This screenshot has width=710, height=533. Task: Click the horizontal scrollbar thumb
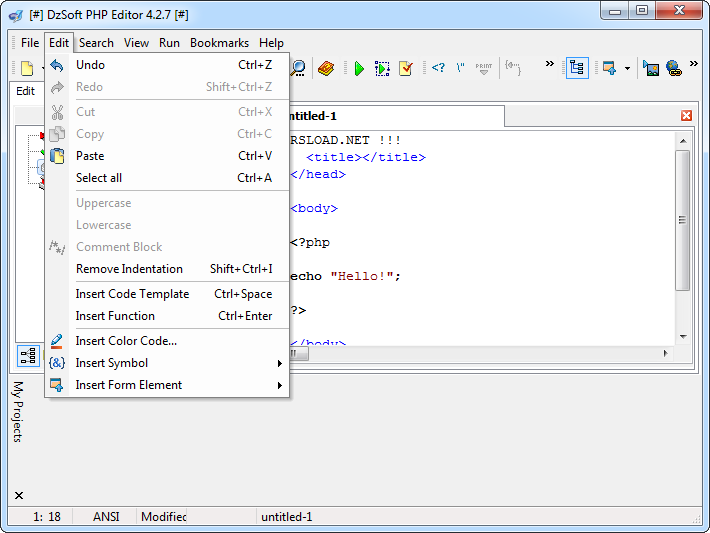pos(299,353)
